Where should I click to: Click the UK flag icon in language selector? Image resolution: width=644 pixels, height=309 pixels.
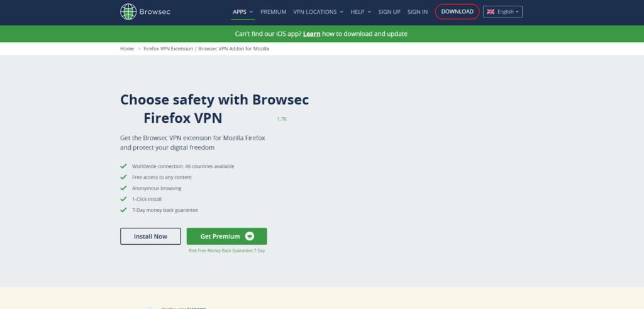coord(491,11)
